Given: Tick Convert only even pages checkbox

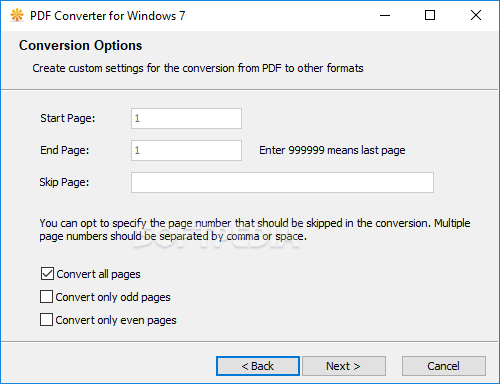Looking at the screenshot, I should point(46,319).
